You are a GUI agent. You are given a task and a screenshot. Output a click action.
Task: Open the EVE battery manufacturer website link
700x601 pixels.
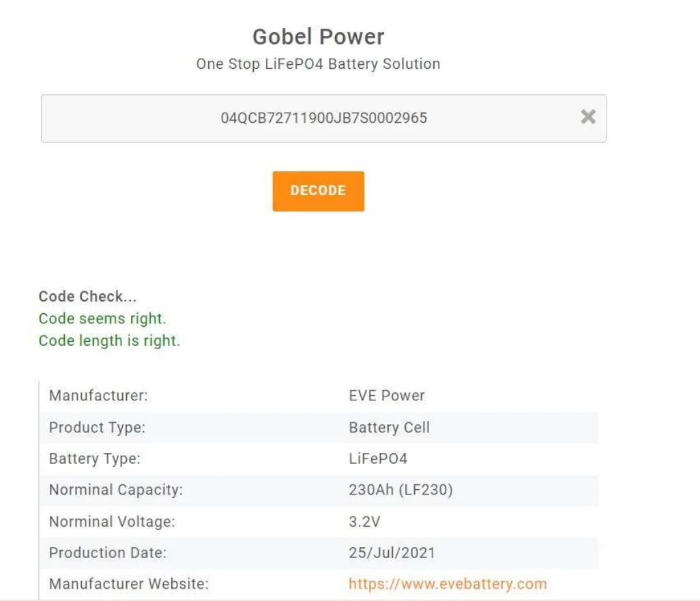point(445,584)
